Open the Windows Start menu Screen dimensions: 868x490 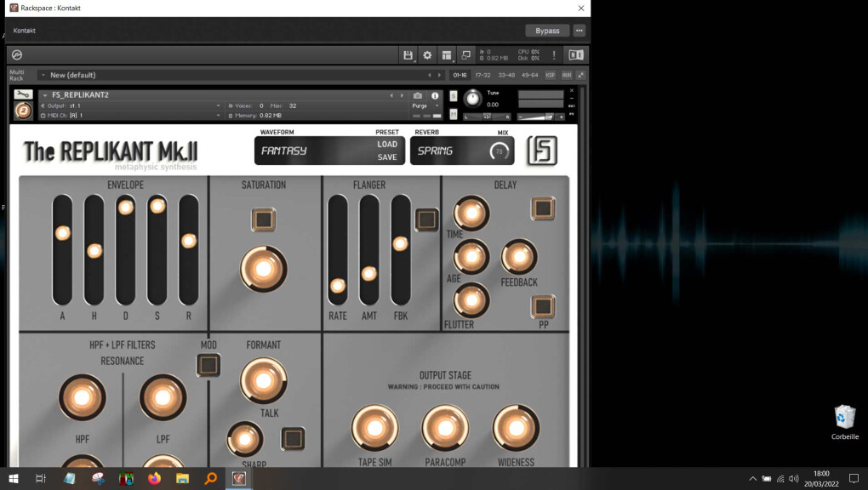[14, 478]
